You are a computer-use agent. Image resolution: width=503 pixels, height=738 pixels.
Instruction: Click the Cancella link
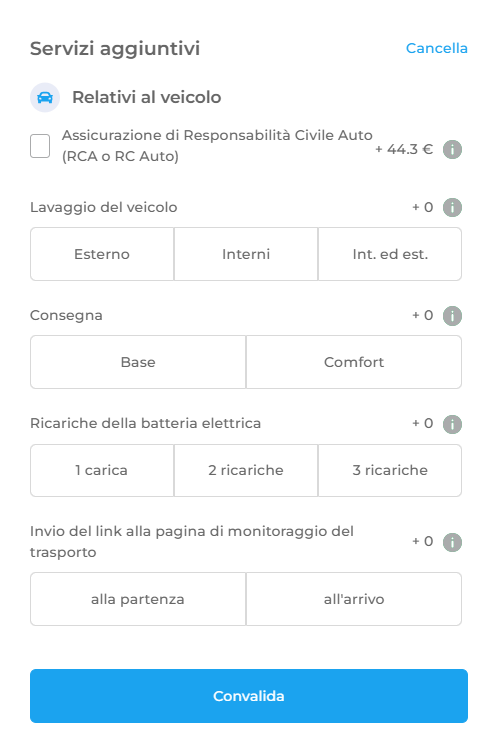click(x=437, y=48)
